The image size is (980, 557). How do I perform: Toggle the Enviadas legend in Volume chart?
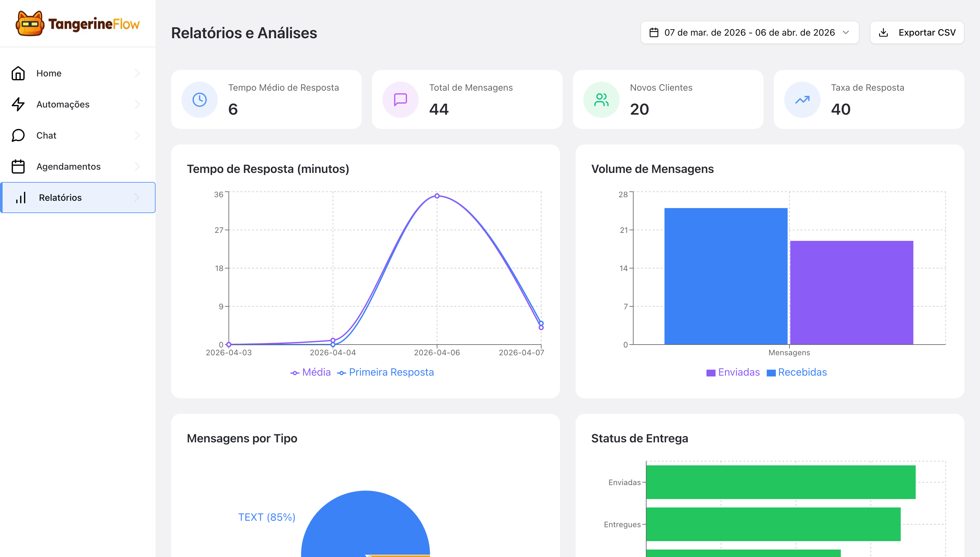[x=733, y=372]
